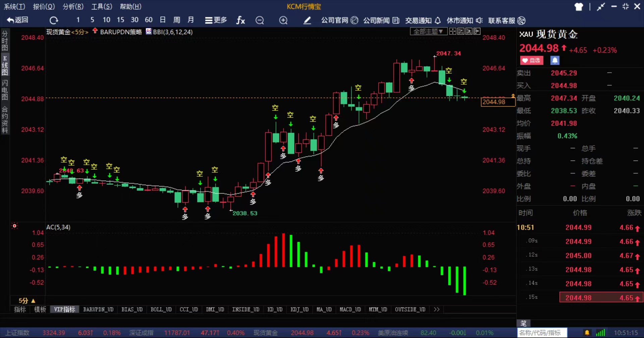Zoom out the chart with minus magnifier
This screenshot has width=644, height=338.
pos(260,20)
